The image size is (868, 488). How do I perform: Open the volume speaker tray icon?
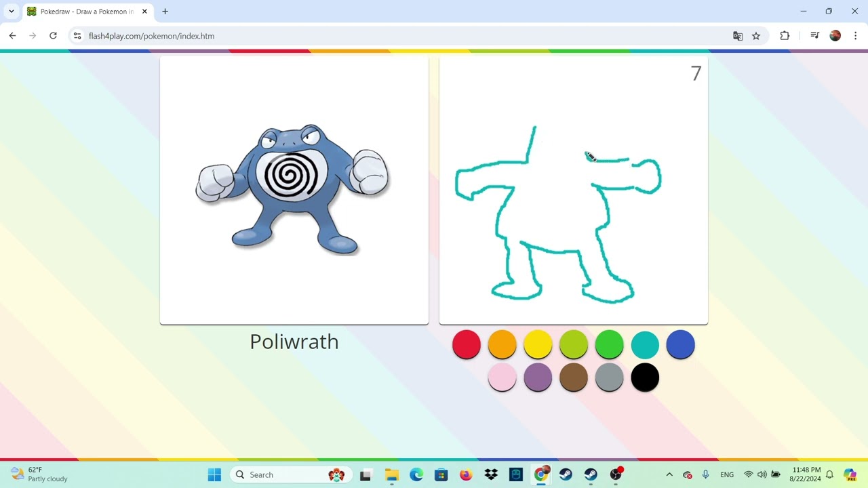pyautogui.click(x=762, y=474)
